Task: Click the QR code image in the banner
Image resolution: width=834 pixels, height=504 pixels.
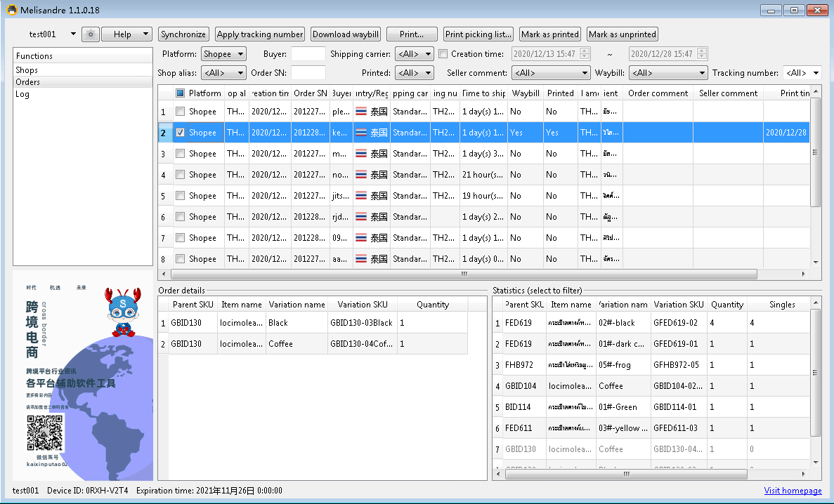Action: pos(45,433)
